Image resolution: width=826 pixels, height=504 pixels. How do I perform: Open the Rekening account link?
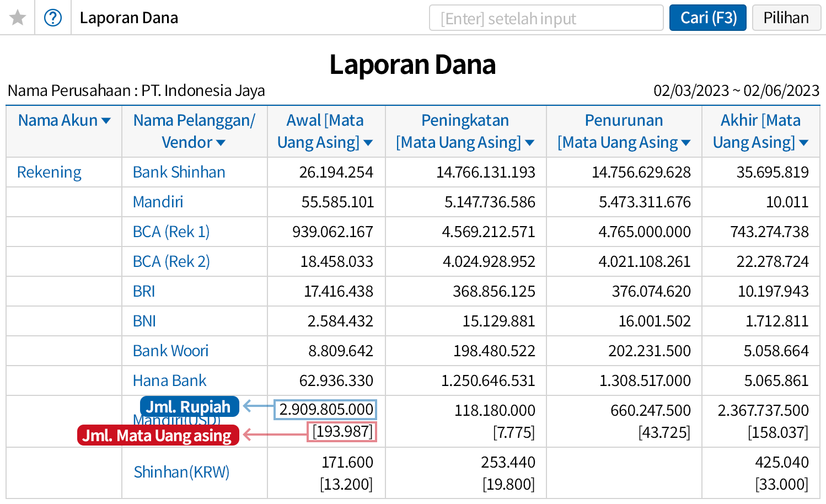49,172
